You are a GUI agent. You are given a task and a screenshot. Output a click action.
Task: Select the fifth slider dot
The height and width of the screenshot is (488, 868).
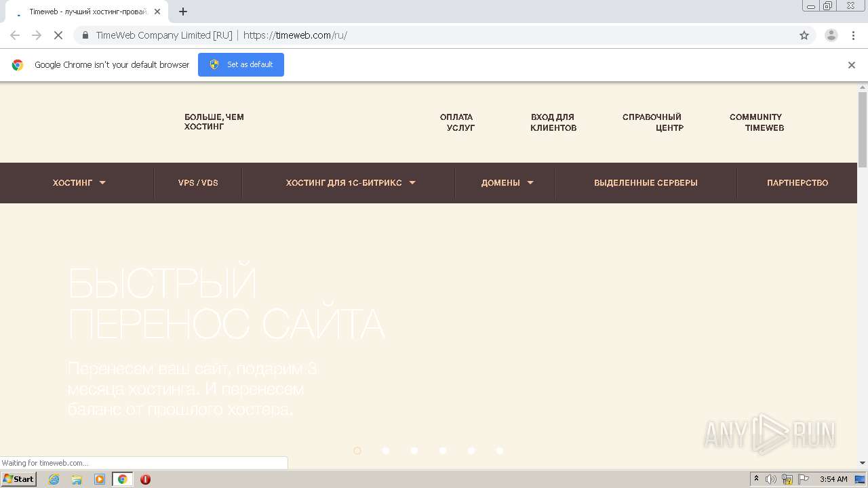tap(471, 451)
